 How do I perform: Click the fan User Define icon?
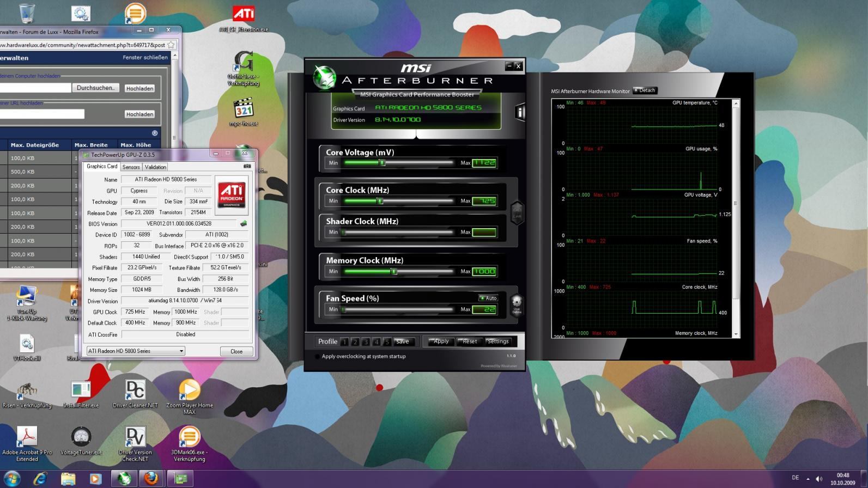[517, 304]
